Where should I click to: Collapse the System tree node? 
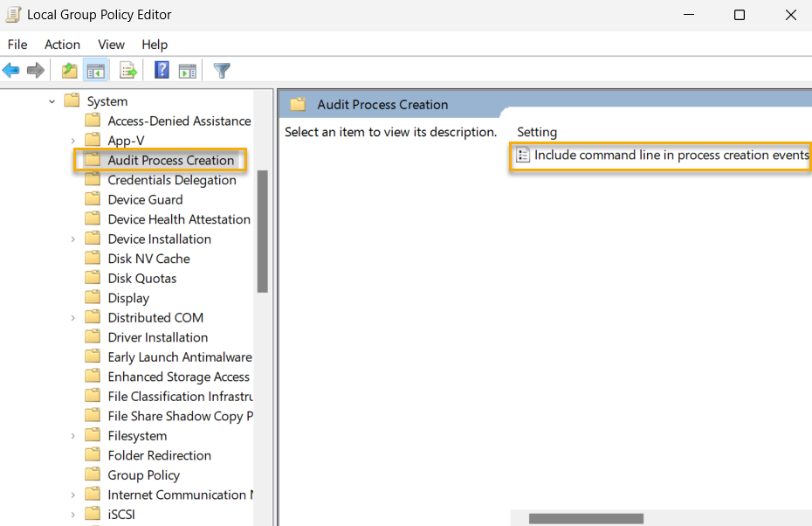tap(52, 100)
